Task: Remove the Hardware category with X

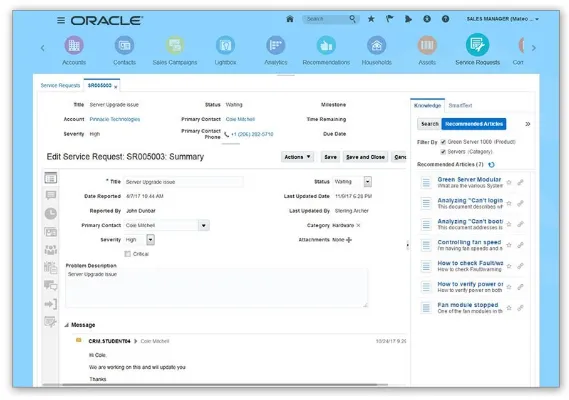Action: [x=359, y=225]
